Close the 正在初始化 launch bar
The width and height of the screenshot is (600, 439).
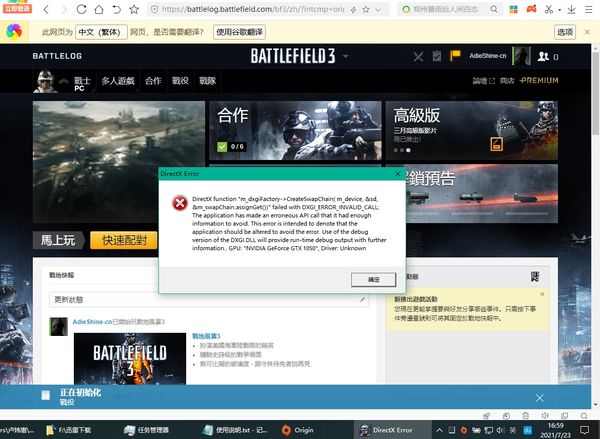tap(540, 398)
